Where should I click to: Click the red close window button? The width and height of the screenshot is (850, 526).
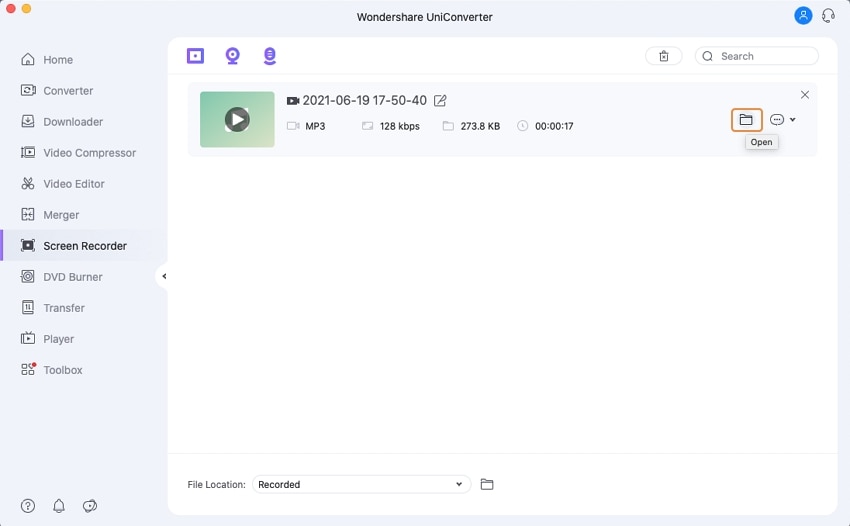(10, 8)
